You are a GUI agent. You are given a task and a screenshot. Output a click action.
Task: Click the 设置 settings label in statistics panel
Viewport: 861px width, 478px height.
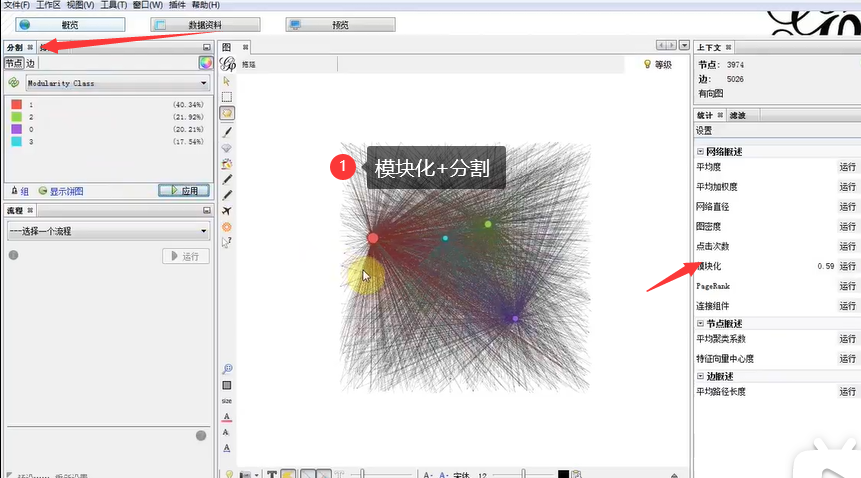[703, 131]
